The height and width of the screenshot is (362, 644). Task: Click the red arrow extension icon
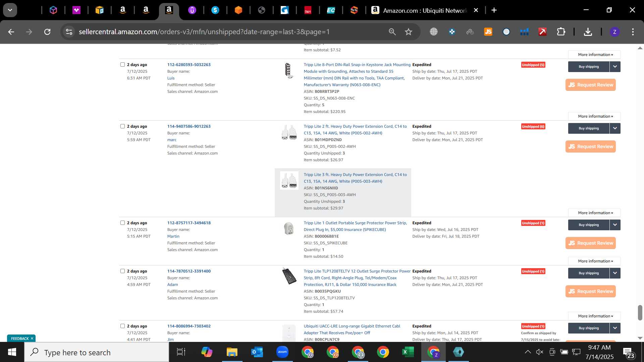(542, 32)
